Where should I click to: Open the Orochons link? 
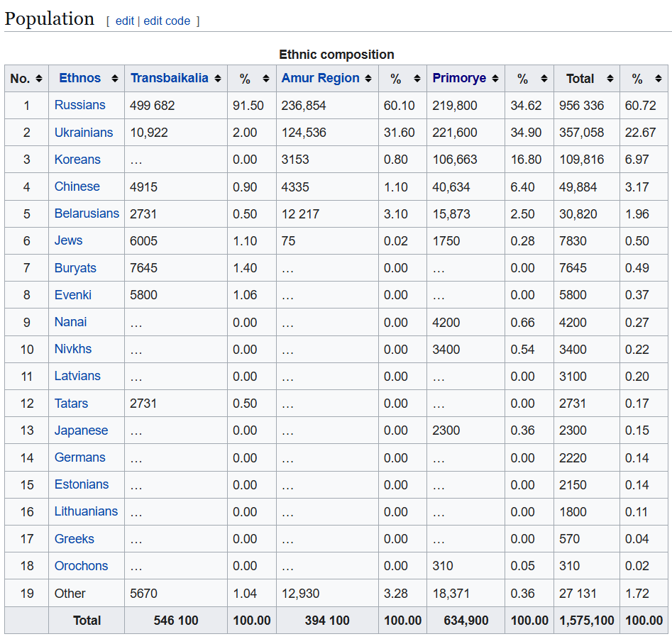click(81, 566)
